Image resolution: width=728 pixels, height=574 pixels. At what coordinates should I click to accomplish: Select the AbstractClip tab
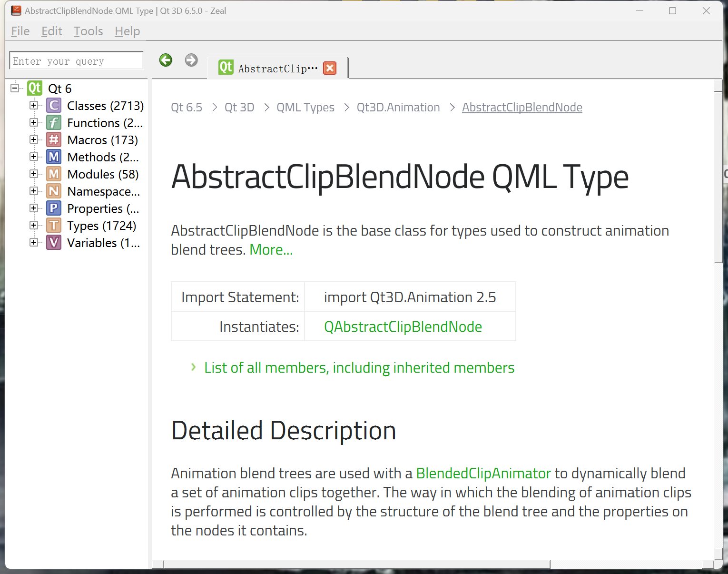[x=277, y=69]
